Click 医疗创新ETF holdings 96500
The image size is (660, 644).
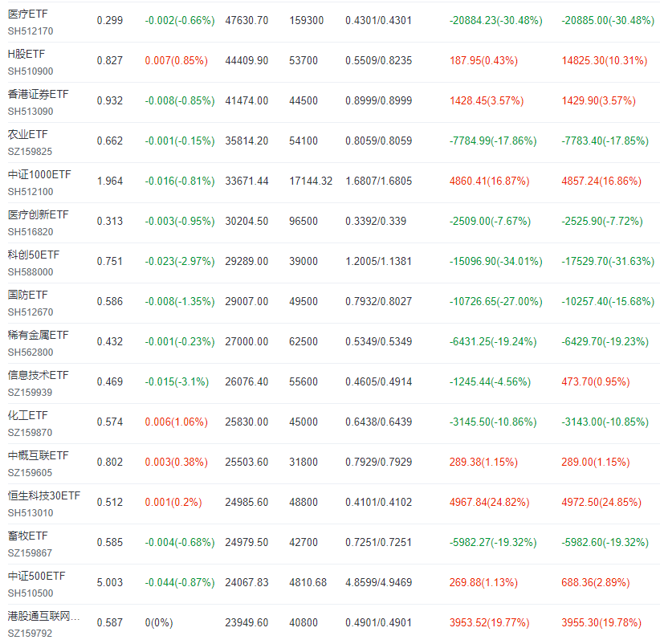[303, 221]
